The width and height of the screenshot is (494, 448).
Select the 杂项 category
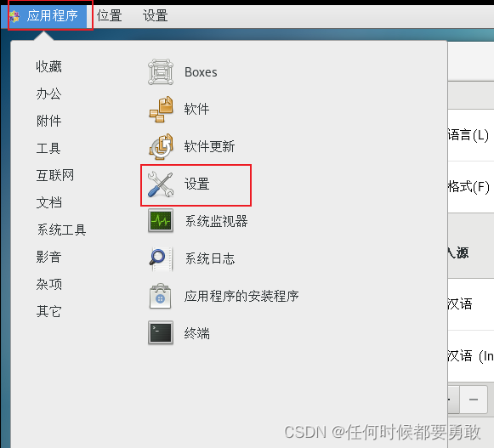click(x=48, y=284)
